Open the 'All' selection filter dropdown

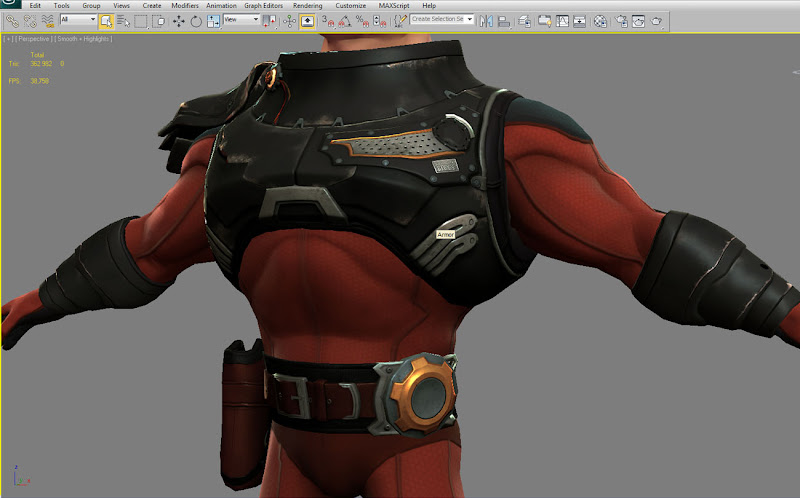79,20
